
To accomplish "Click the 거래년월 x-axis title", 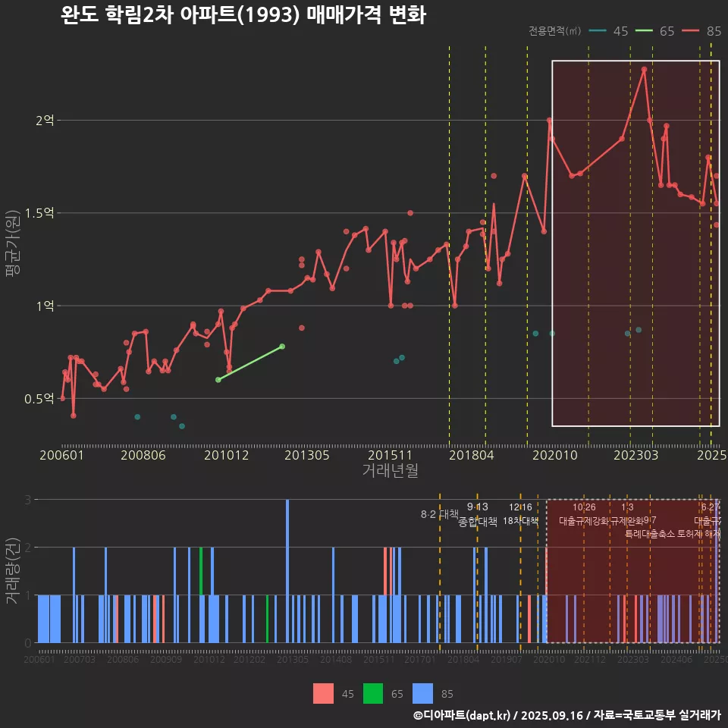I will coord(391,470).
